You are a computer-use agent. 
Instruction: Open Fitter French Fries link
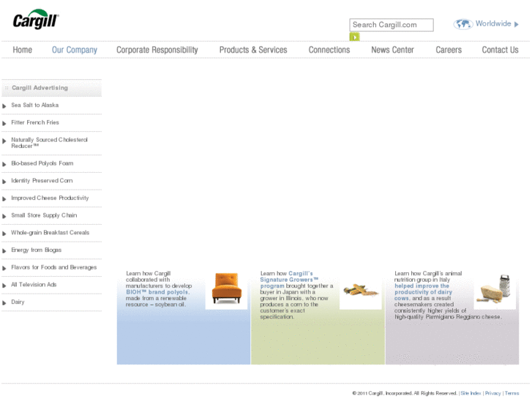pos(35,122)
